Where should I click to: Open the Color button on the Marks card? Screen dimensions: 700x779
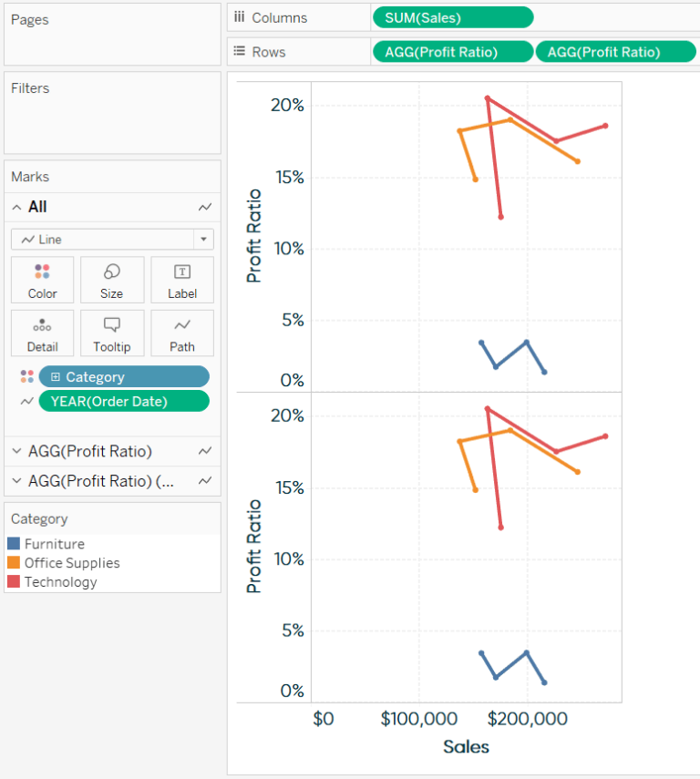[42, 280]
